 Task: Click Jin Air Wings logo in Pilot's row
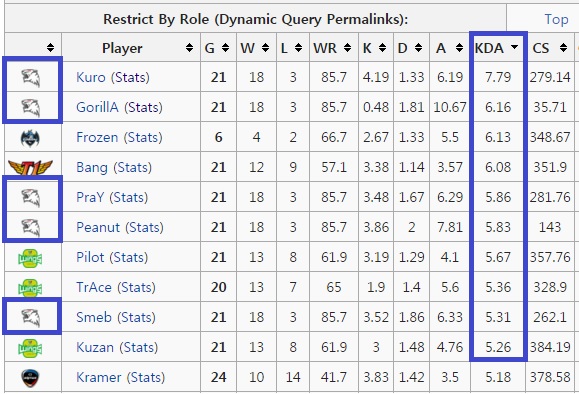30,258
